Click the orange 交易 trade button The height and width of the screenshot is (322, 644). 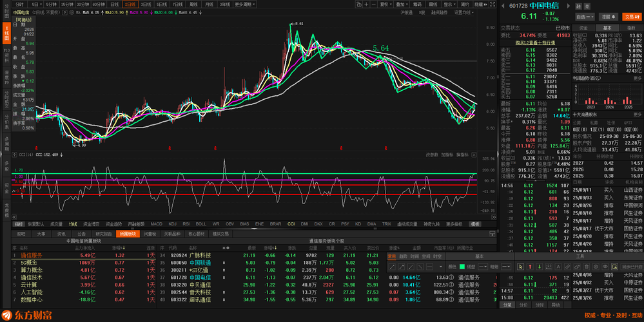(630, 17)
